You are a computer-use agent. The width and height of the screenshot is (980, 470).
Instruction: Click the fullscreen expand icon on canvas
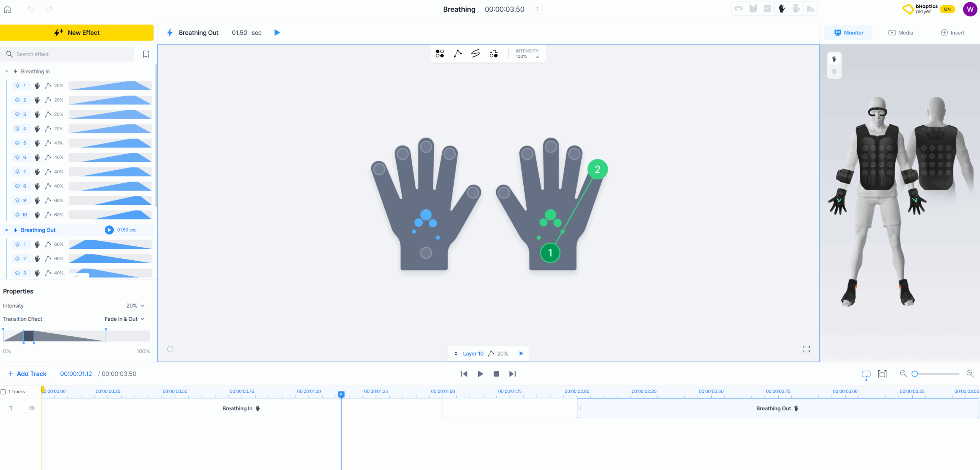807,349
